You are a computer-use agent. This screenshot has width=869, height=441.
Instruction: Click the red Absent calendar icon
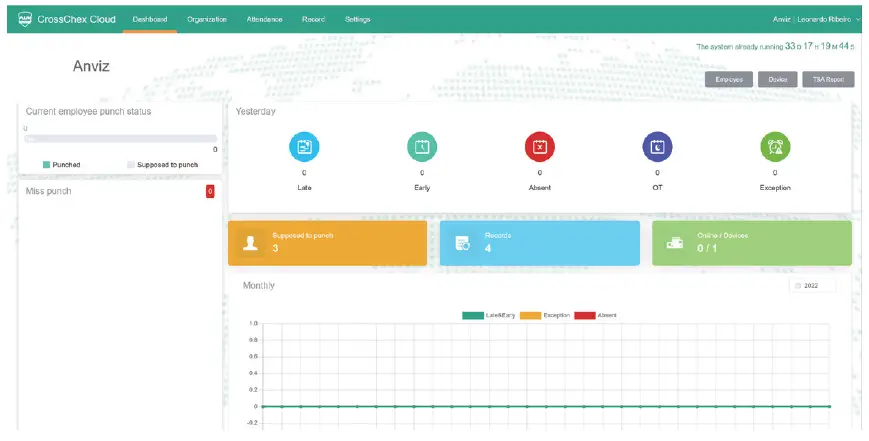[x=540, y=147]
